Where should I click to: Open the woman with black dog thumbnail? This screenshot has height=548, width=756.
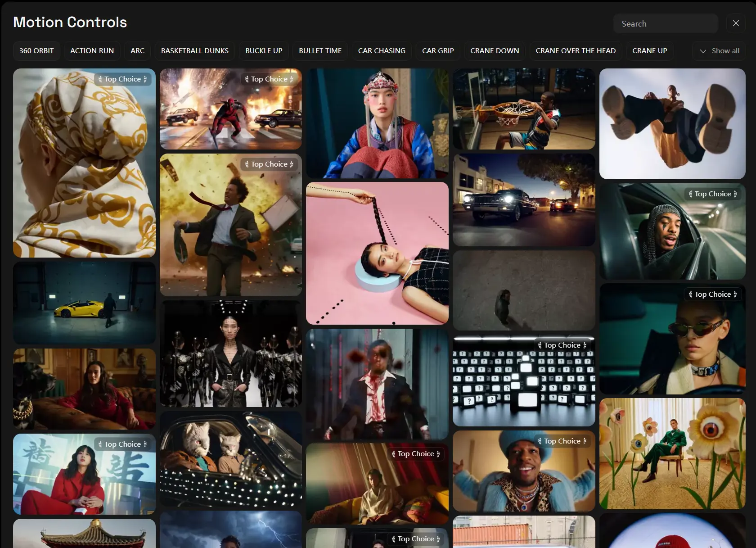pyautogui.click(x=84, y=389)
